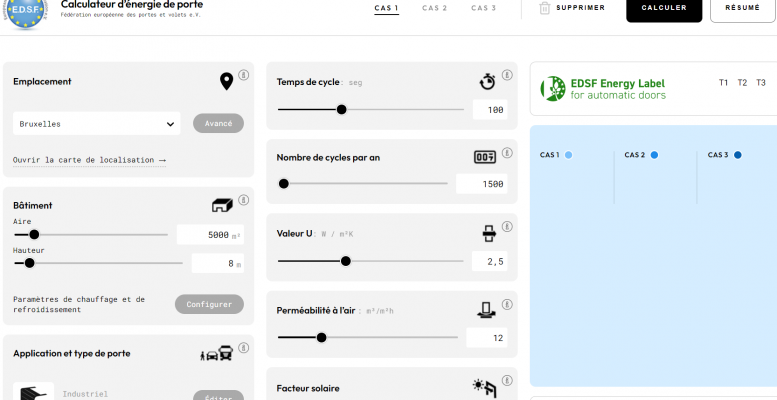Click the EDSF Energy Label leaf logo

click(553, 89)
